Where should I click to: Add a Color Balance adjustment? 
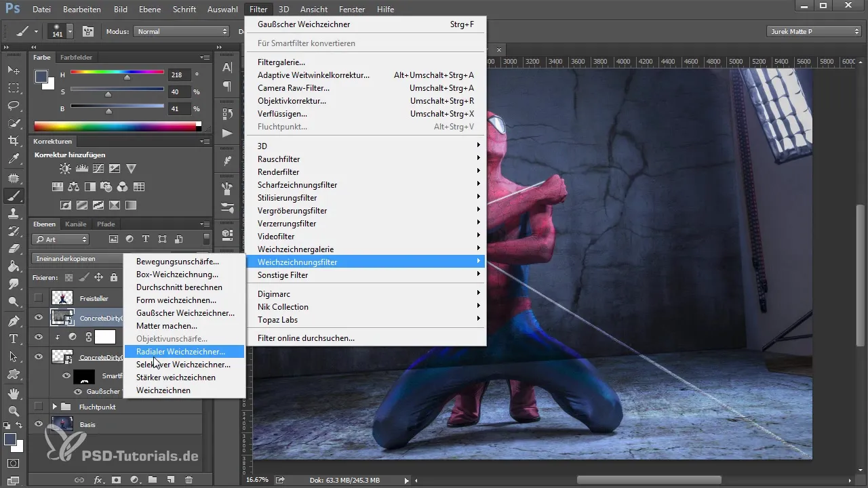point(73,186)
